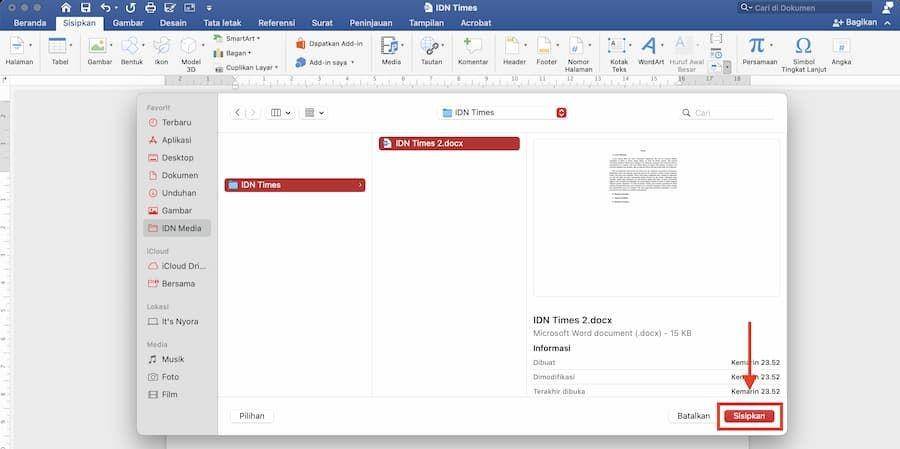
Task: Open Simbol Tingkat Lanjut symbols
Action: point(804,54)
